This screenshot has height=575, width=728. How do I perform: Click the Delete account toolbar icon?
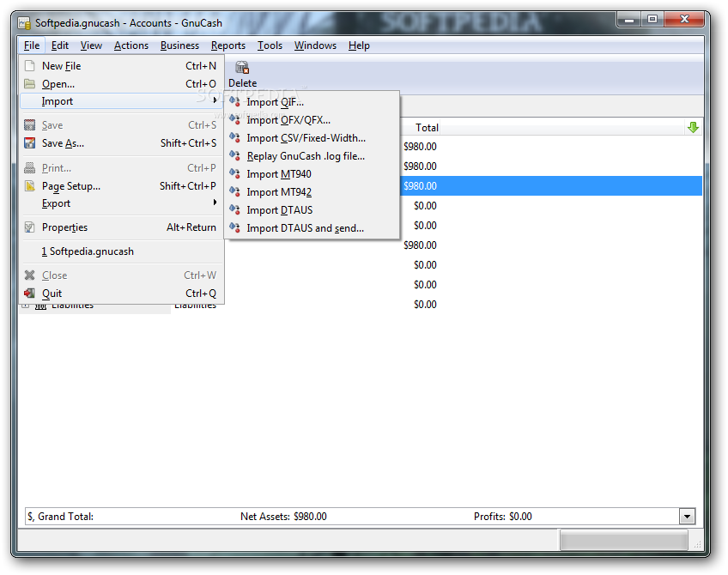242,68
